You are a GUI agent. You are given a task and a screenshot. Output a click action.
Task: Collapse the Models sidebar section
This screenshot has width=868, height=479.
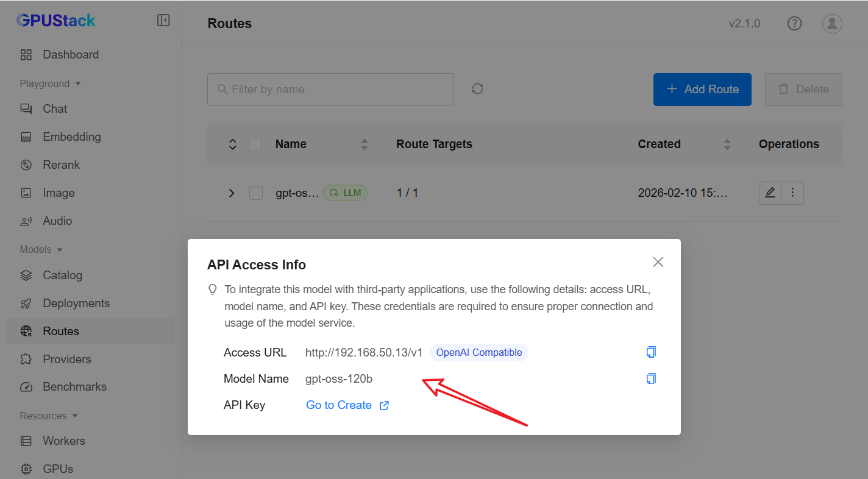coord(41,250)
